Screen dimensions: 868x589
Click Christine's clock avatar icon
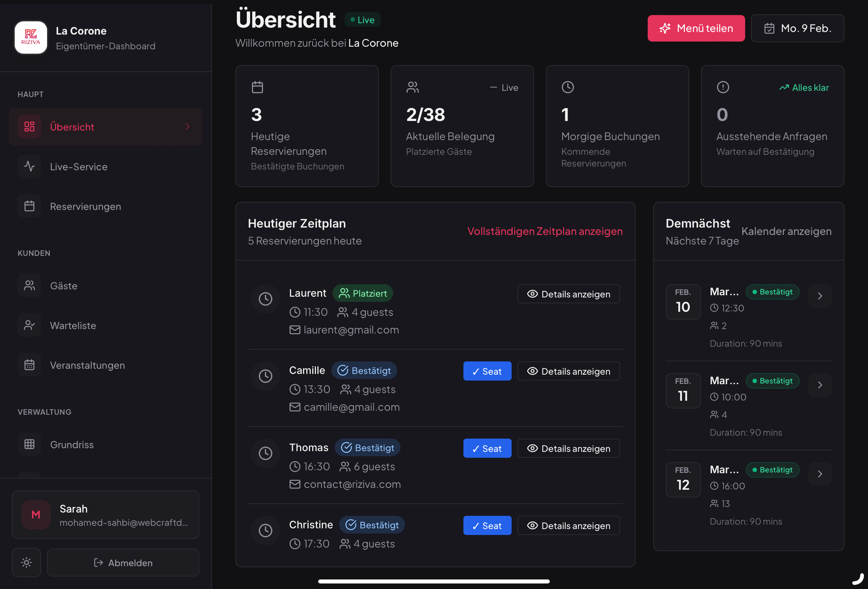coord(266,531)
